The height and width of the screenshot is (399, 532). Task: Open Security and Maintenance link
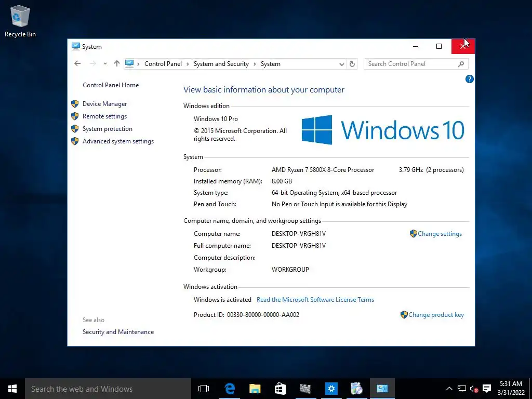point(118,332)
